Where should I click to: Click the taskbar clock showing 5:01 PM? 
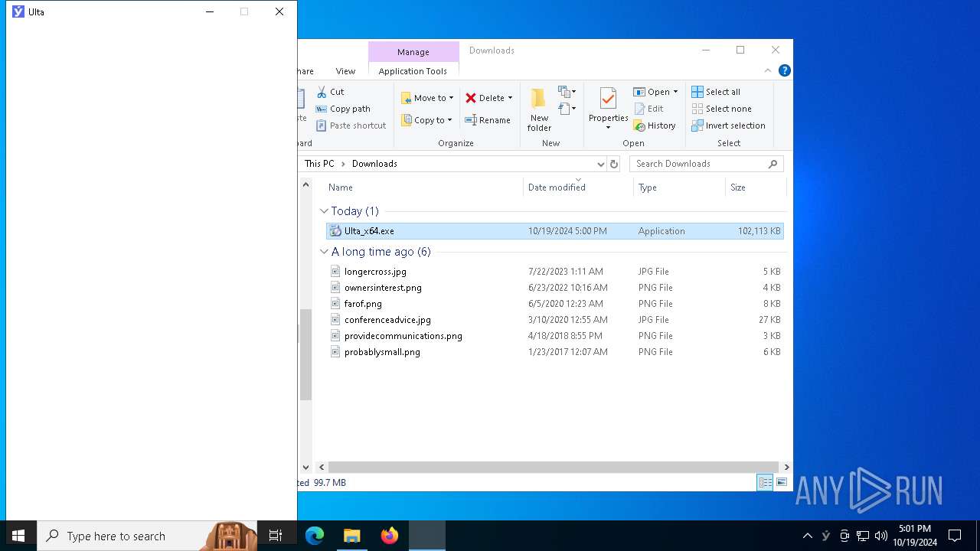[915, 536]
